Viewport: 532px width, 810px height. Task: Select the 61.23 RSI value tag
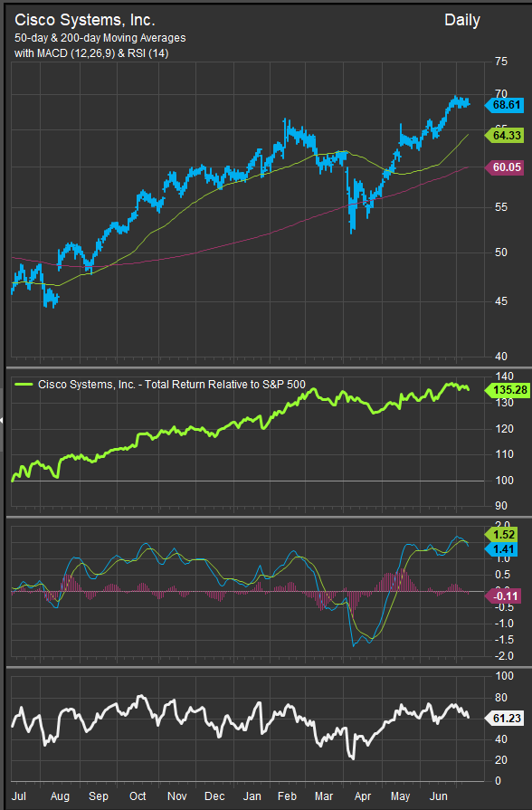coord(504,718)
